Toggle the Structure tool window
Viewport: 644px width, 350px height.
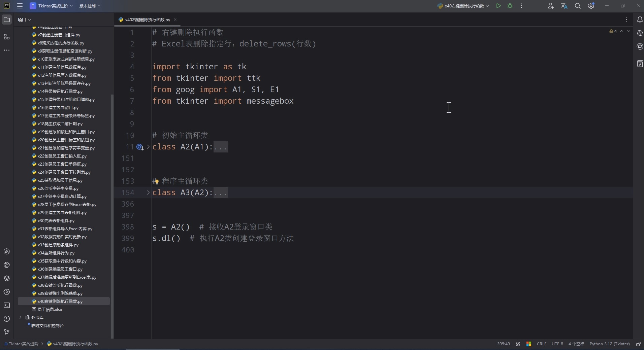pyautogui.click(x=7, y=37)
